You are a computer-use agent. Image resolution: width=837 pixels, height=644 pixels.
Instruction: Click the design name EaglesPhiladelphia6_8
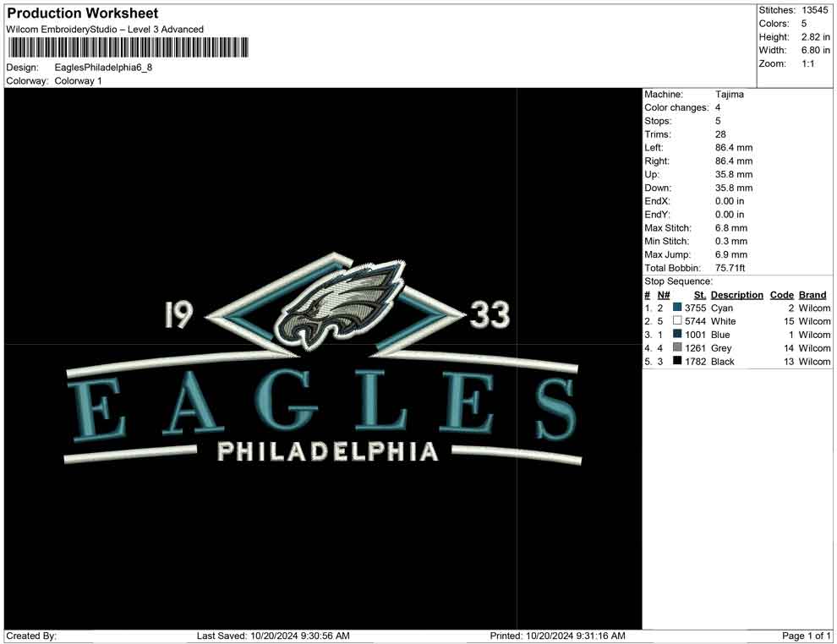pos(104,67)
